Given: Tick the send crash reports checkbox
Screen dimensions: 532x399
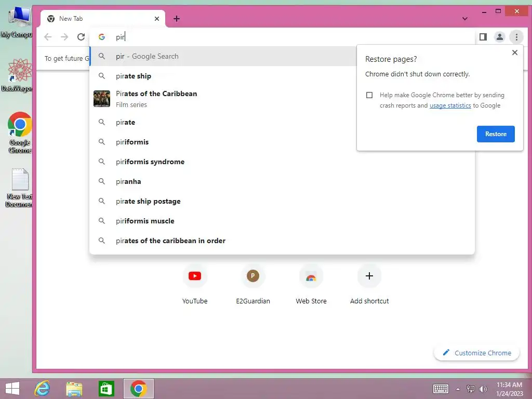Looking at the screenshot, I should pyautogui.click(x=369, y=95).
